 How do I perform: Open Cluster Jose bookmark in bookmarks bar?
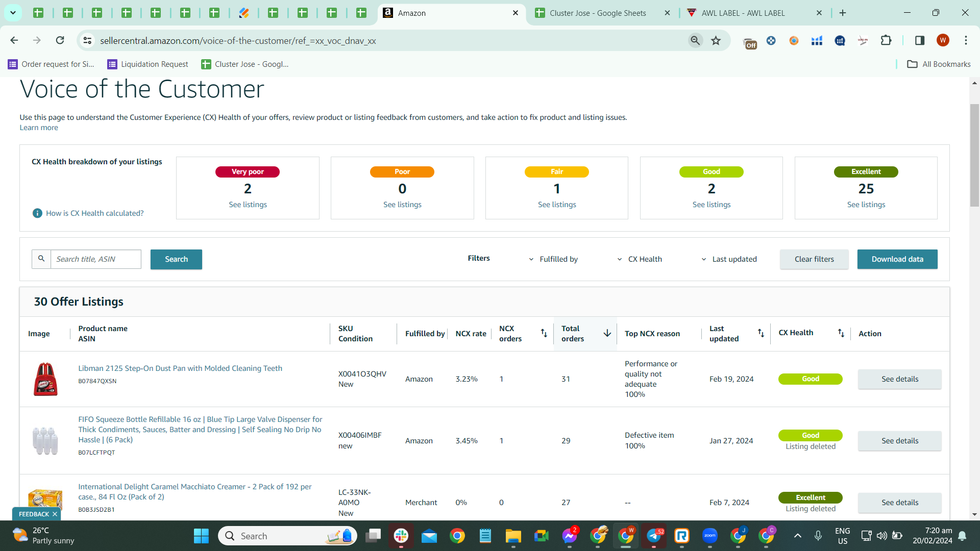tap(245, 64)
